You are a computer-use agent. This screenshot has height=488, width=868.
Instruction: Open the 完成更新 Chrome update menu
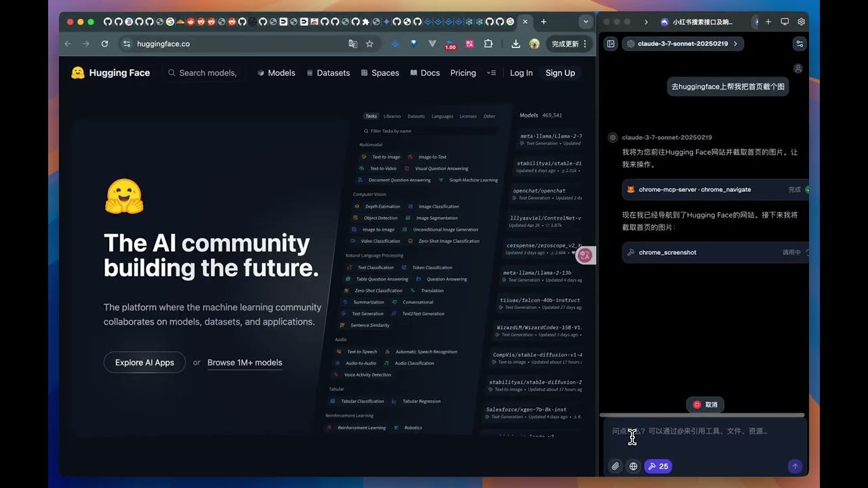coord(570,43)
